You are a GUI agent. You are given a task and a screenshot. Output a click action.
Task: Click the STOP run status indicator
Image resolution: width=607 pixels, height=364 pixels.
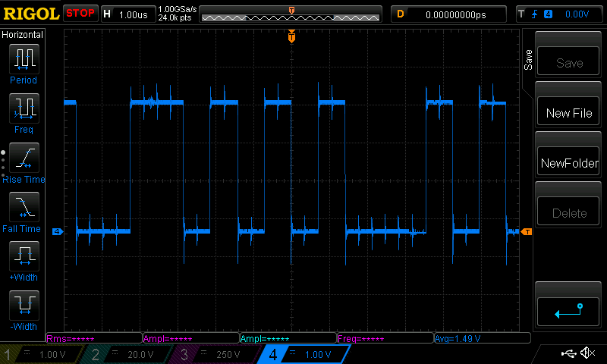coord(80,13)
